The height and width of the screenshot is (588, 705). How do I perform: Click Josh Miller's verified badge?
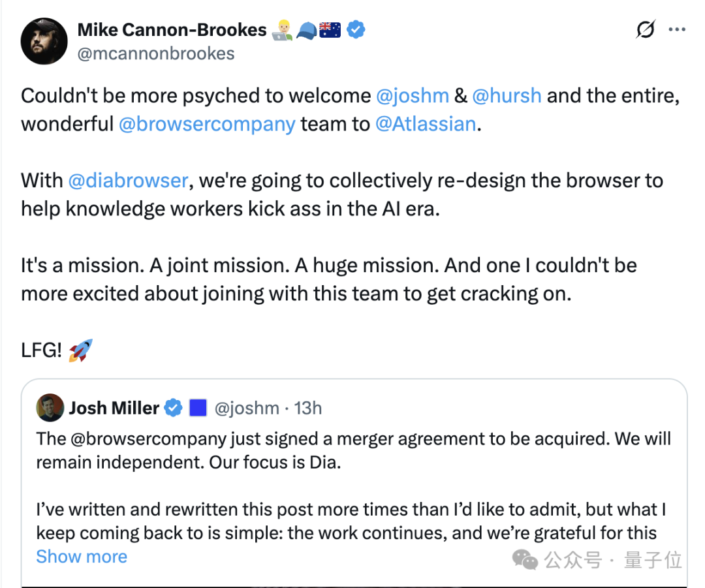click(x=173, y=408)
